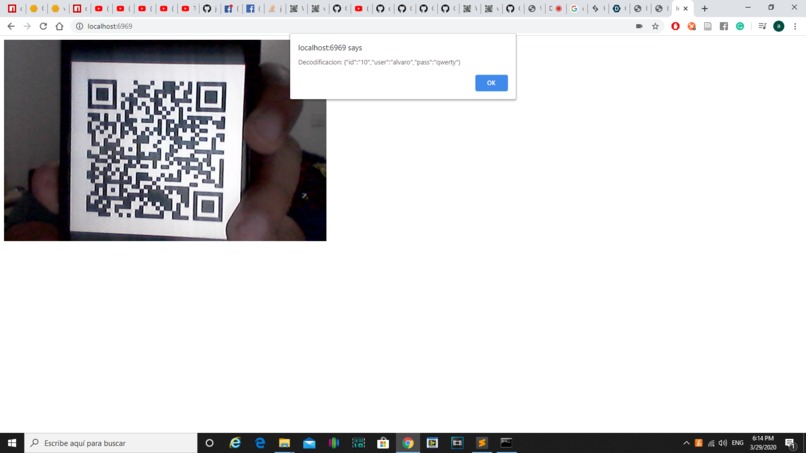Open the Chrome taskbar icon
Image resolution: width=806 pixels, height=453 pixels.
[408, 443]
